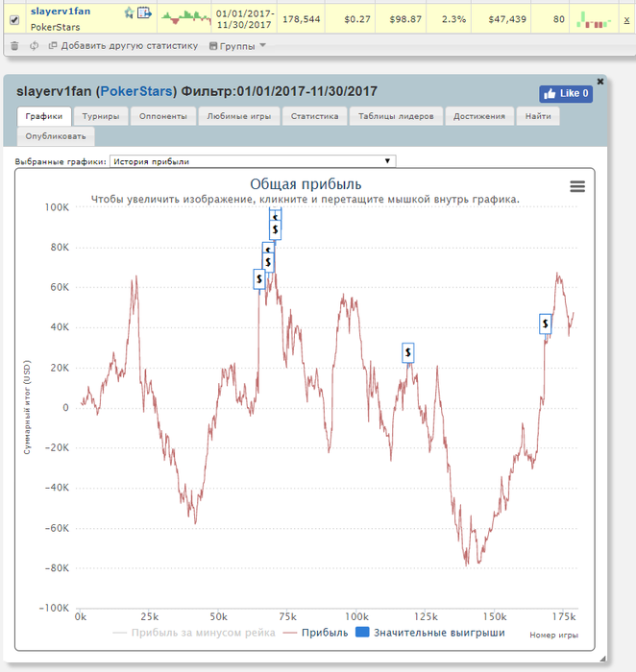The image size is (636, 672).
Task: Click the full dollar marker just below the 100K line
Action: point(276,229)
